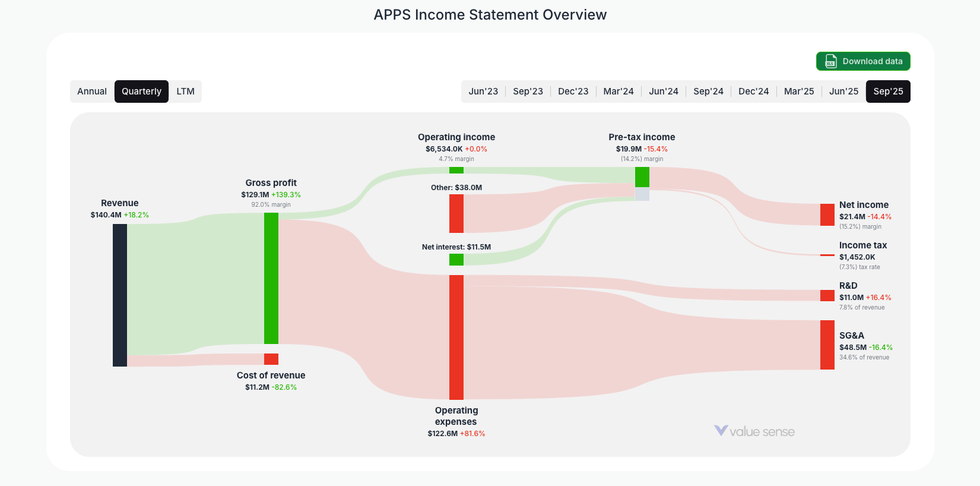Click the SG&A $48.5M value
The image size is (980, 486).
[853, 348]
